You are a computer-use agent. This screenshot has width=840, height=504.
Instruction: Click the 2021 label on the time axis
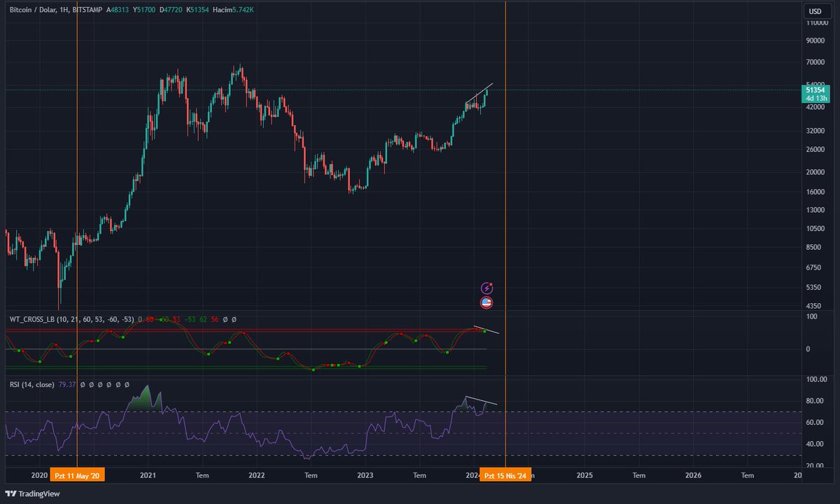(147, 475)
